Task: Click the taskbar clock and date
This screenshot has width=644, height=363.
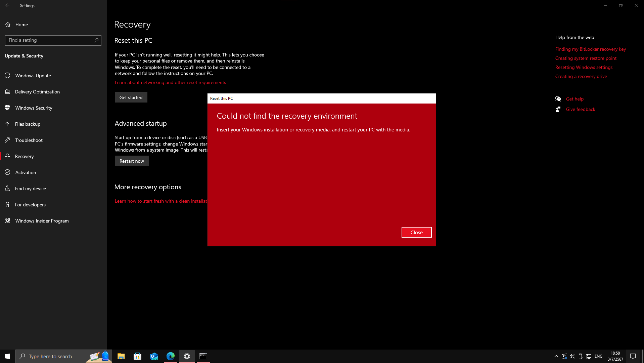Action: coord(615,356)
